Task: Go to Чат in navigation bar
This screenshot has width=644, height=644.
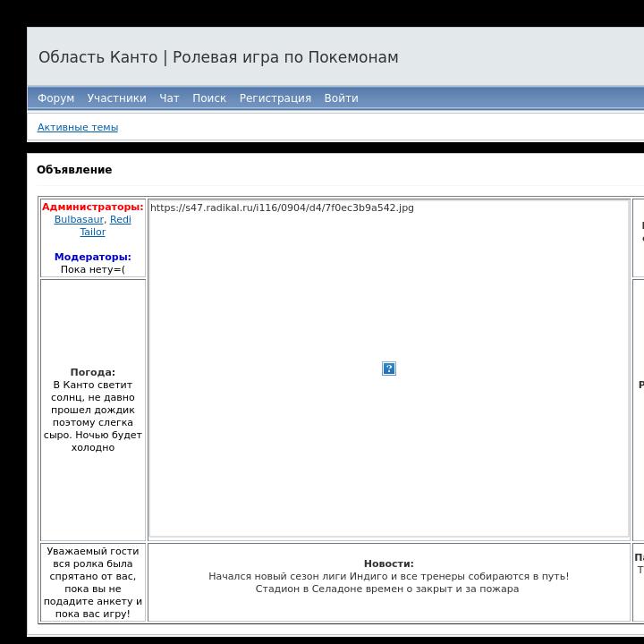Action: pyautogui.click(x=169, y=98)
